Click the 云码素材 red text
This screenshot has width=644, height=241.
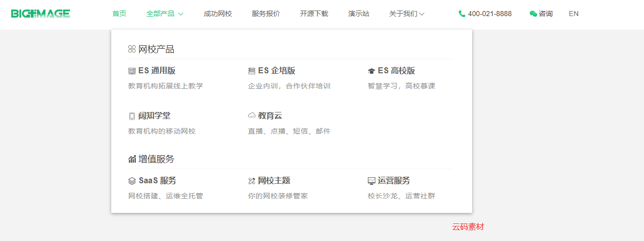pyautogui.click(x=468, y=227)
